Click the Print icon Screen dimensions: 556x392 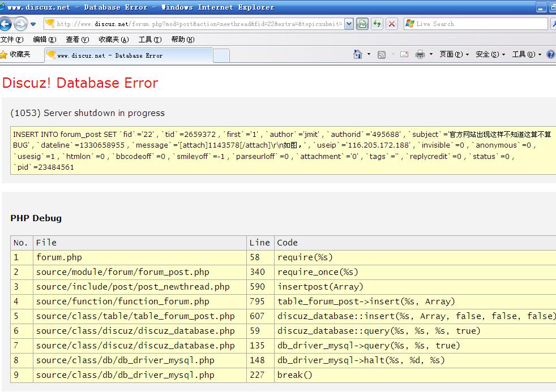pos(420,54)
